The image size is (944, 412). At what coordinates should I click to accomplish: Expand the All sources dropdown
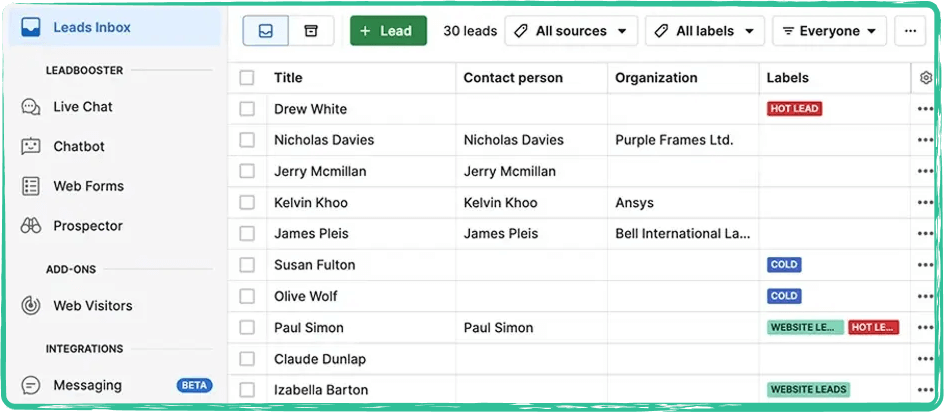click(x=571, y=31)
